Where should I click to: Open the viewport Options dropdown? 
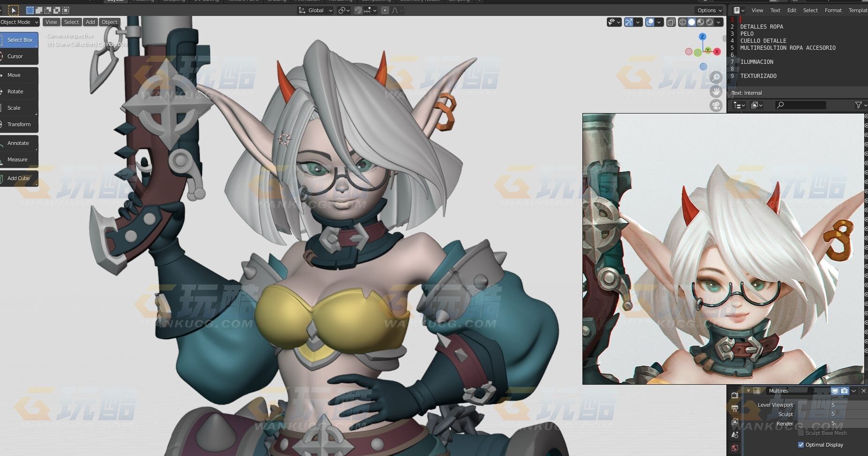tap(709, 10)
